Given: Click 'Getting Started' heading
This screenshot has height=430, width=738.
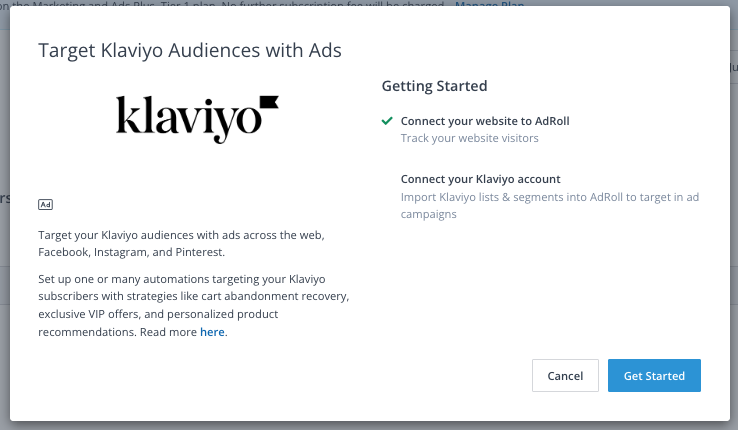Looking at the screenshot, I should click(434, 86).
